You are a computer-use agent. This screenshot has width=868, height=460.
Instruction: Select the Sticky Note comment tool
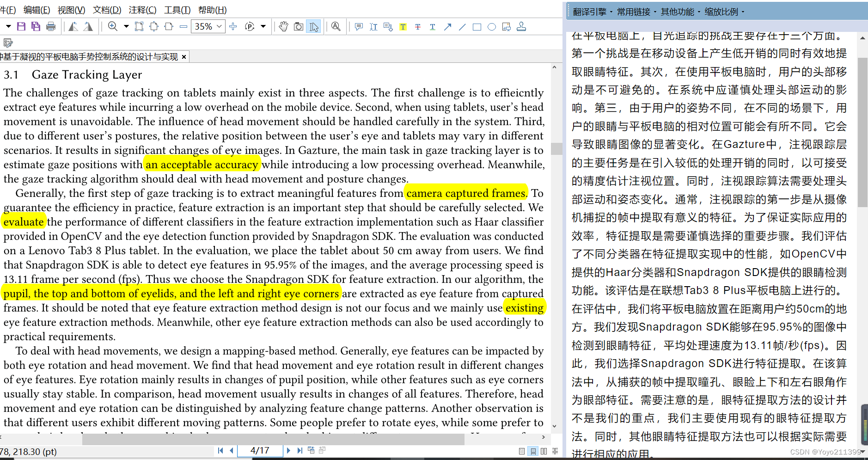(x=359, y=27)
